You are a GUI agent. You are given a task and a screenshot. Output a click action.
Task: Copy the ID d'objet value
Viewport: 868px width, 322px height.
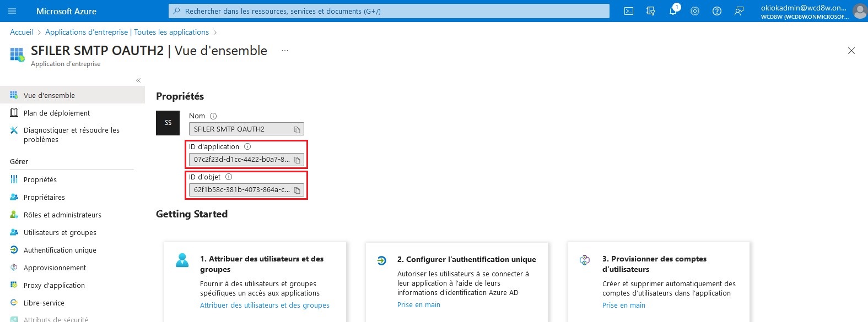pyautogui.click(x=297, y=190)
